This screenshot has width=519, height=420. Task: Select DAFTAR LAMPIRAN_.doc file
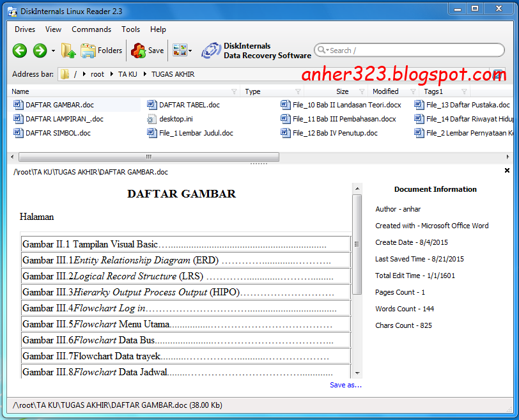(x=58, y=119)
